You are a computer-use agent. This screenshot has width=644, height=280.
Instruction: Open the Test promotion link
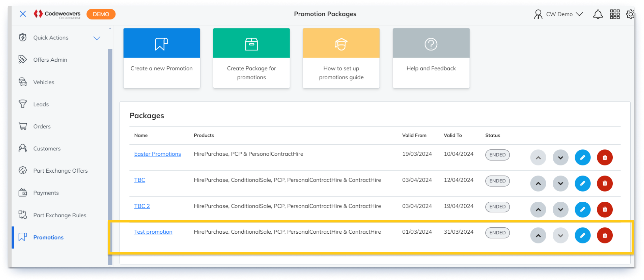pyautogui.click(x=153, y=232)
